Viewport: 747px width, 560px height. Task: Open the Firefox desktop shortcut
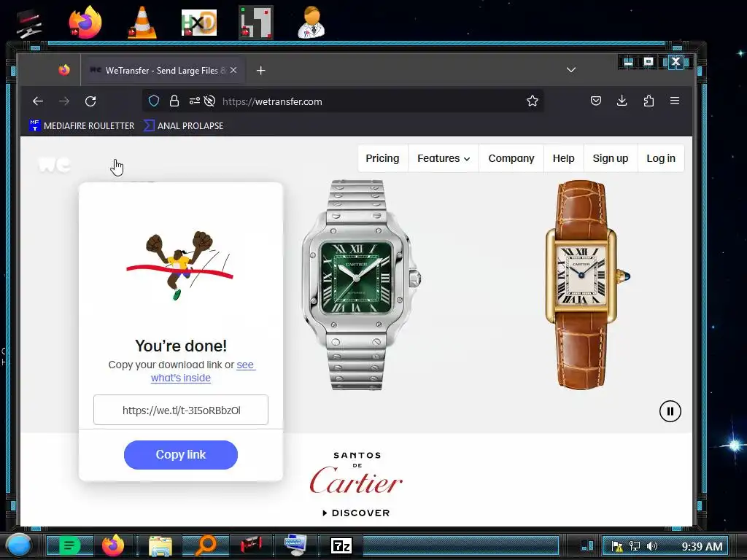click(x=85, y=22)
